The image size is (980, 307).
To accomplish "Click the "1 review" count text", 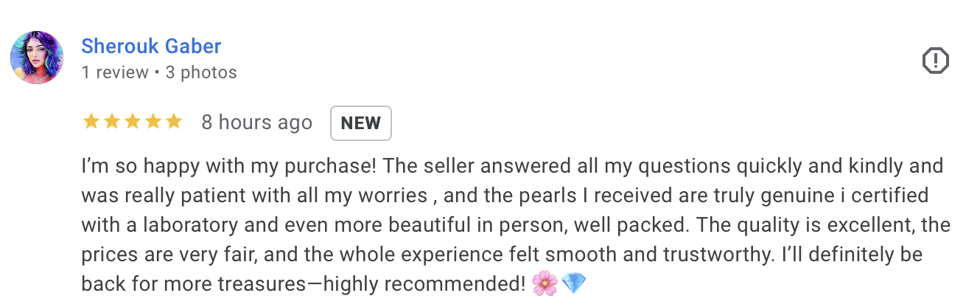I will coord(115,72).
